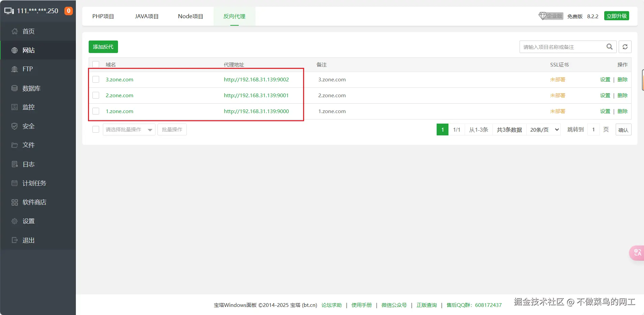The image size is (644, 315).
Task: Open proxy address http://192.168.31.139:9000
Action: point(256,111)
